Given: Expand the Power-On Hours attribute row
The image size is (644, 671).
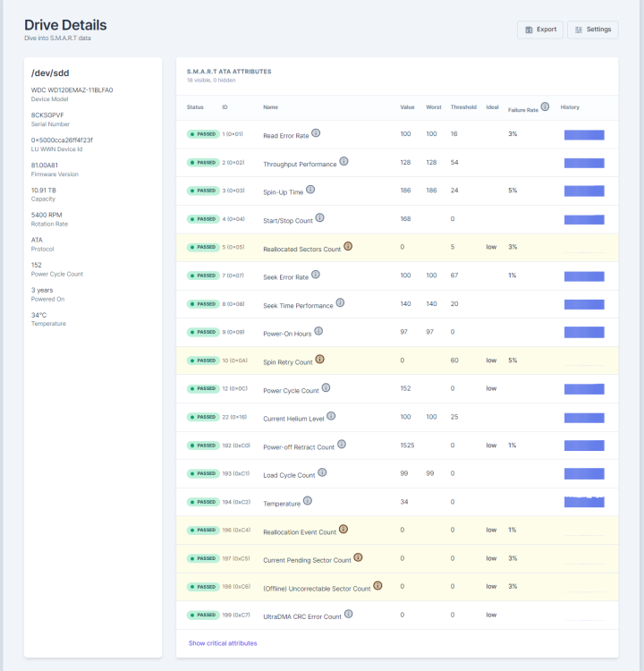Looking at the screenshot, I should [x=397, y=333].
